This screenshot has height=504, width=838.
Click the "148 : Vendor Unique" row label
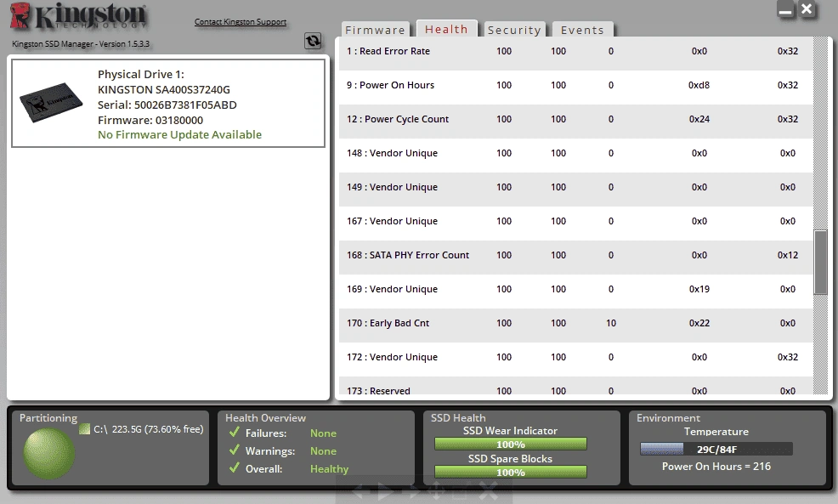392,153
